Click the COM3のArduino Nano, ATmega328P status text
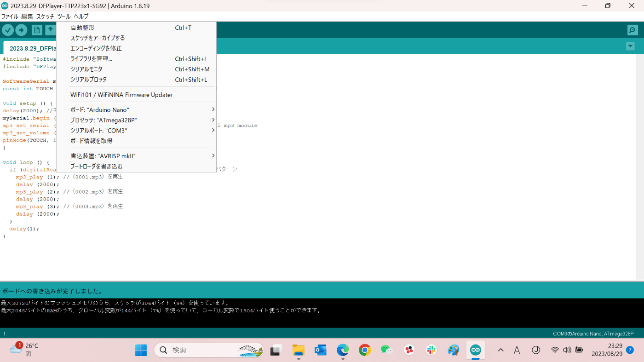Screen dimensions: 644x362 click(x=593, y=334)
